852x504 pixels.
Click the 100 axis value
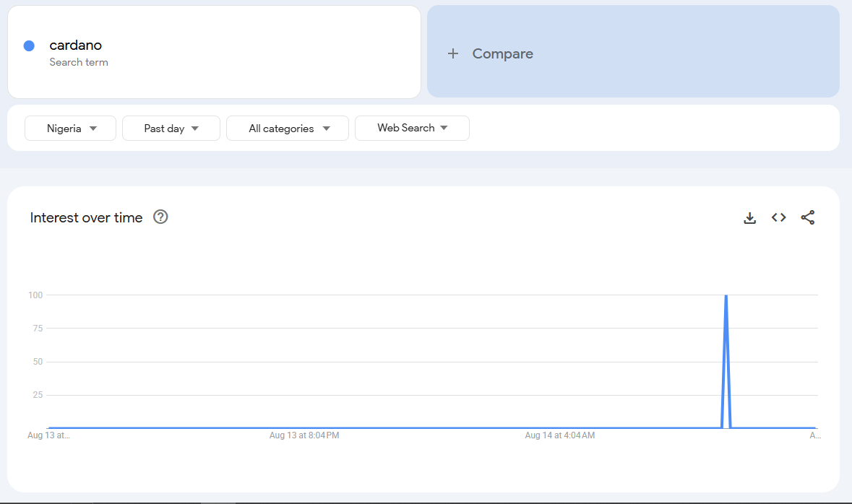35,295
